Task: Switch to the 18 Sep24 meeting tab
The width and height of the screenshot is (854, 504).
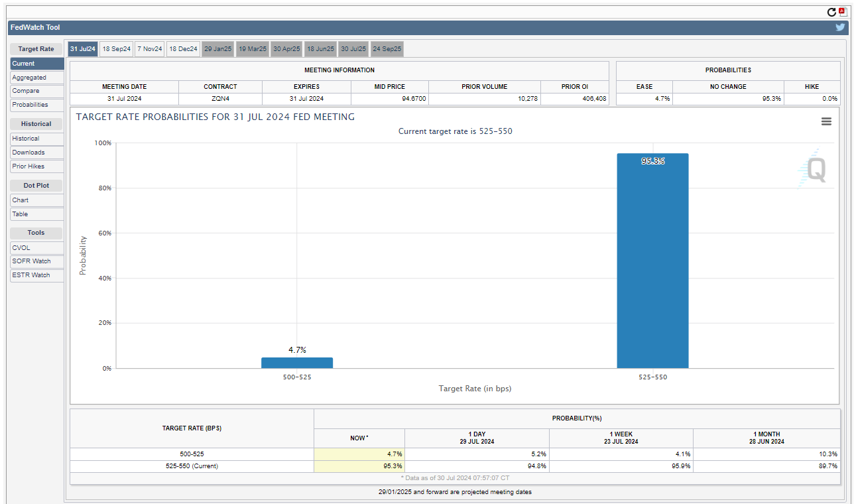Action: (x=117, y=49)
